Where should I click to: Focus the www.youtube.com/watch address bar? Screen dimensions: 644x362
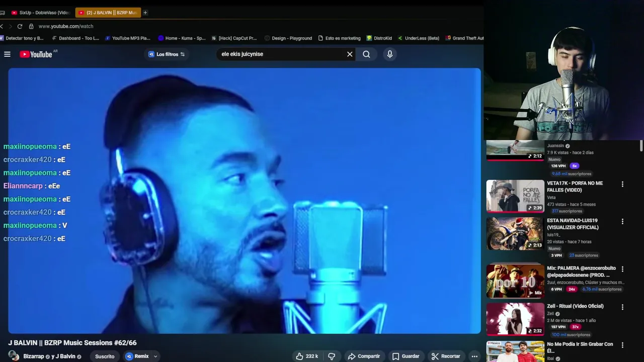[66, 26]
